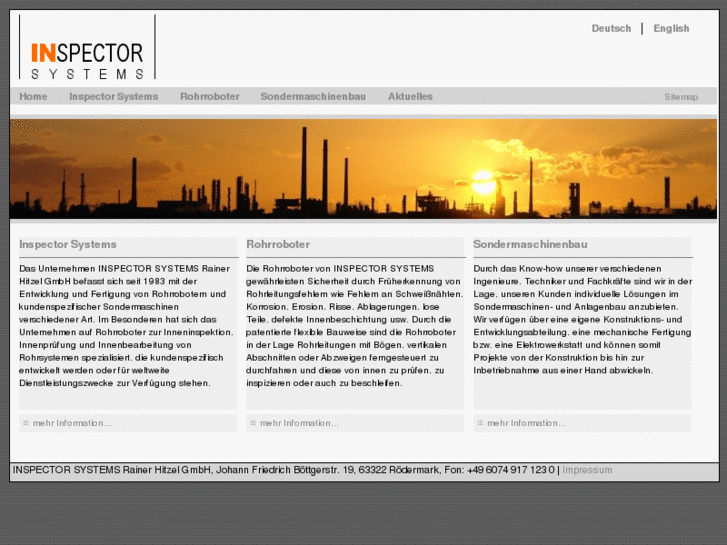Open mehr Information under Inspector Systems
This screenshot has height=545, width=727.
tap(72, 423)
